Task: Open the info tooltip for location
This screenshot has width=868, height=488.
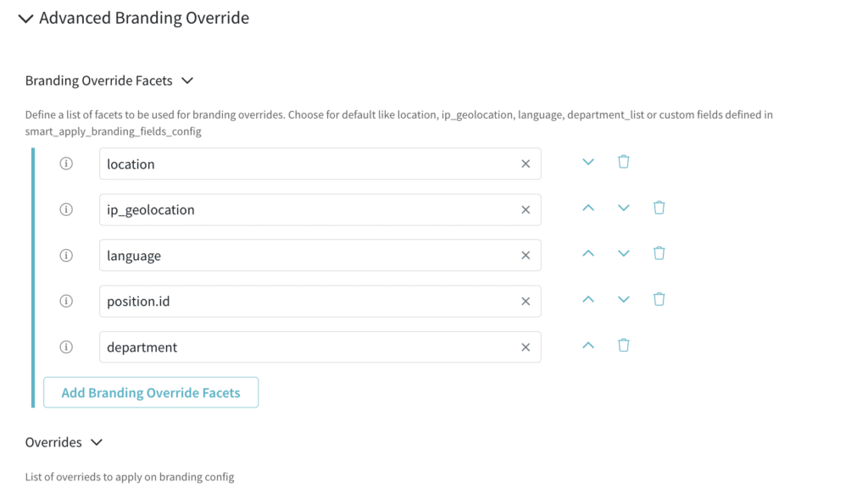Action: click(66, 163)
